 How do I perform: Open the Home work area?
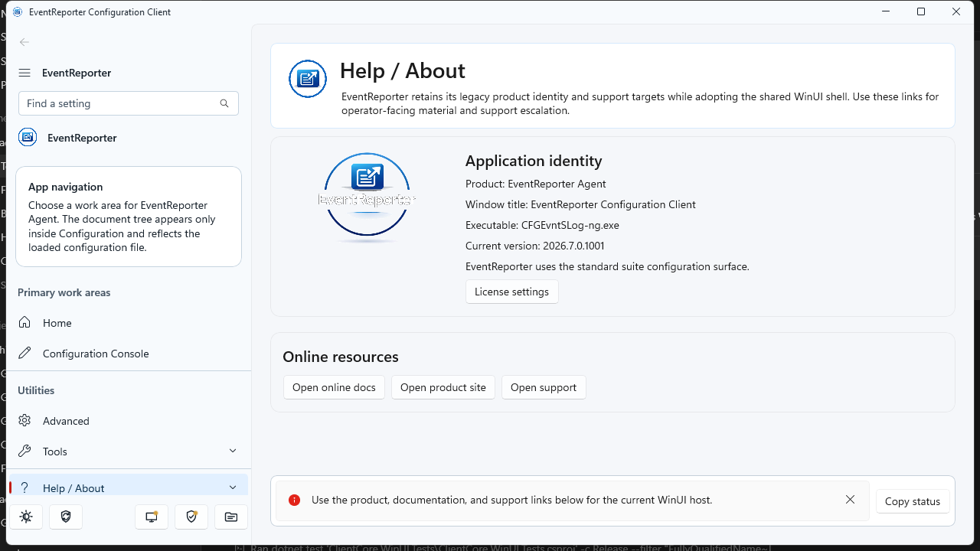click(x=129, y=323)
